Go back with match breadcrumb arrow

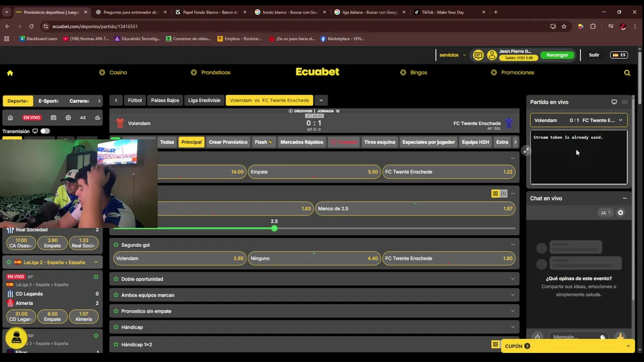pos(116,100)
